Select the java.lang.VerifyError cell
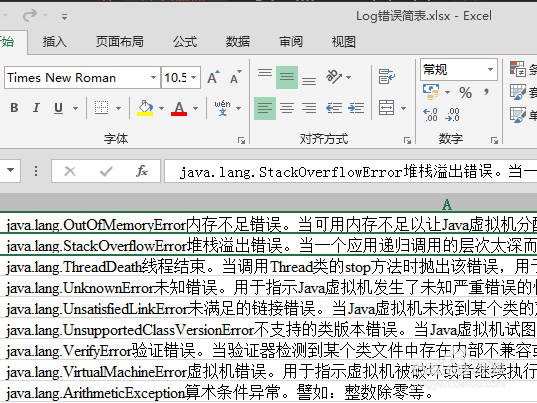Viewport: 537px width, 403px height. pos(268,350)
